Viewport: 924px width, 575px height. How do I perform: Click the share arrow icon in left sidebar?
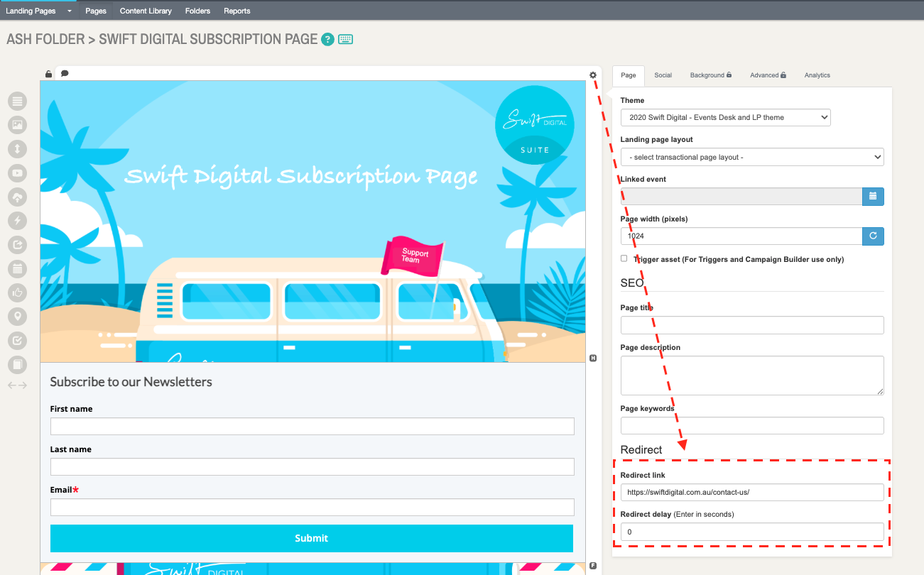click(x=17, y=245)
